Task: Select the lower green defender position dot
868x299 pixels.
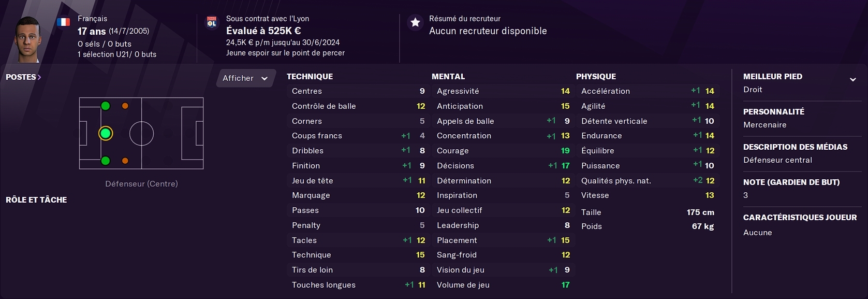Action: tap(106, 161)
